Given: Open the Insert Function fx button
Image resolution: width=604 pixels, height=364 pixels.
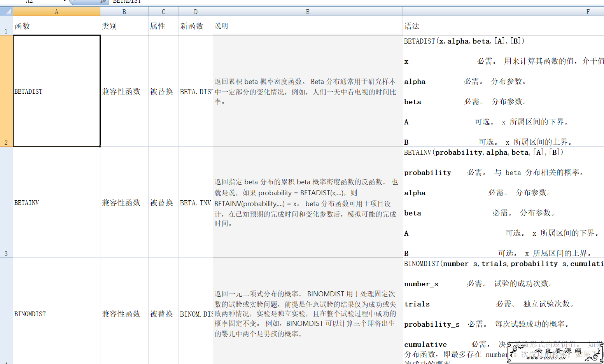Looking at the screenshot, I should 103,2.
